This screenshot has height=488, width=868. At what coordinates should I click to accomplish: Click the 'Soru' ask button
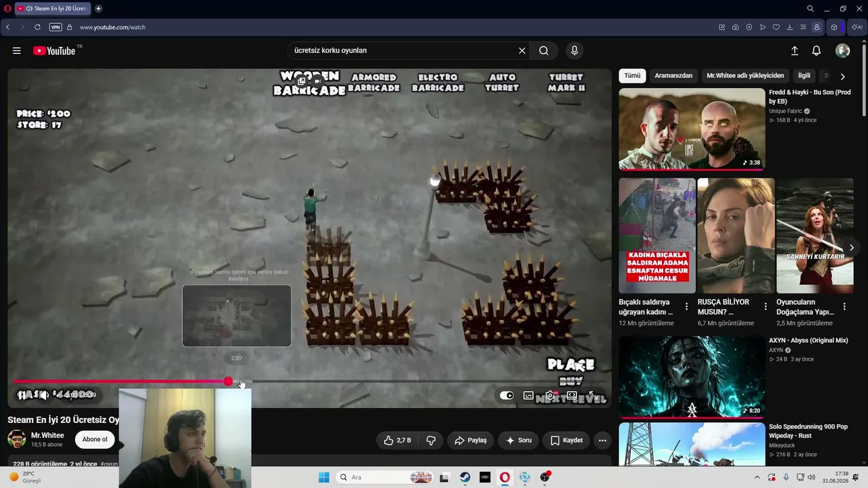pos(519,441)
